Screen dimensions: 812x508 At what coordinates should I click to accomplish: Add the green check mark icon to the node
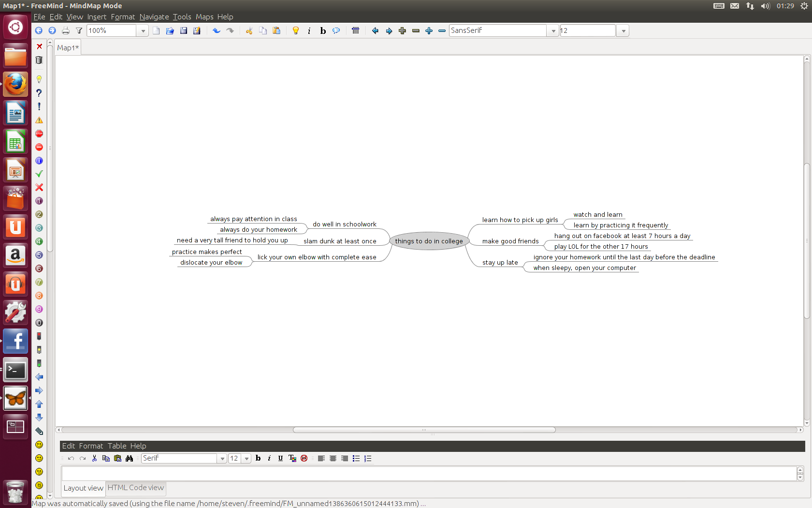(39, 174)
